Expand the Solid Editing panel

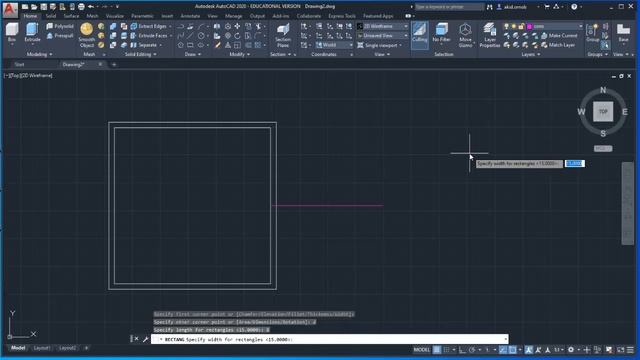point(140,54)
